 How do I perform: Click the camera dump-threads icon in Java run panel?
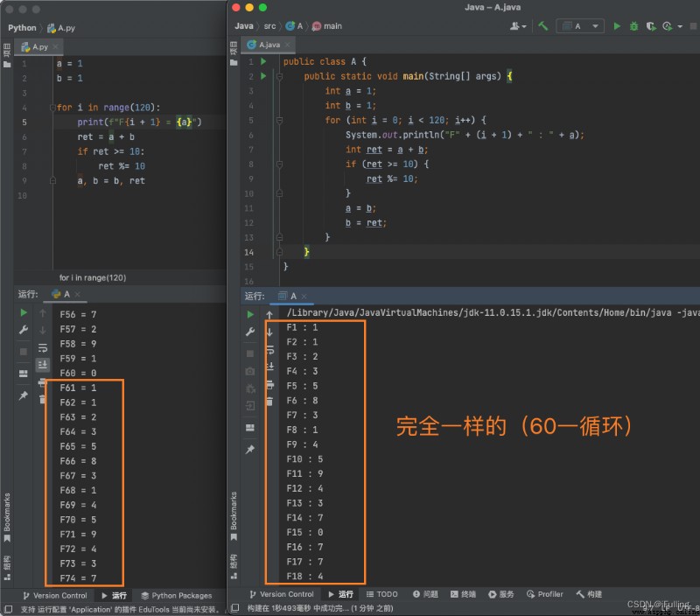[x=250, y=371]
